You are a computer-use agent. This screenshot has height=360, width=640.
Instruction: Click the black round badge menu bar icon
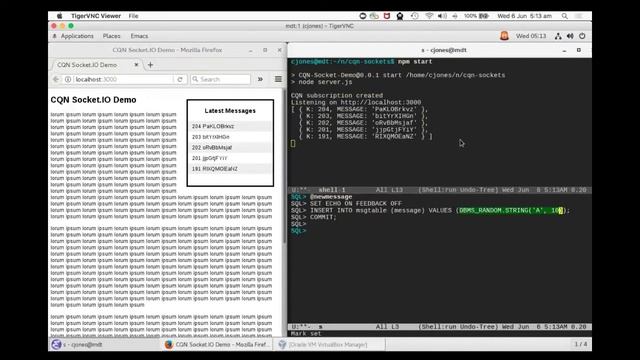tap(400, 16)
